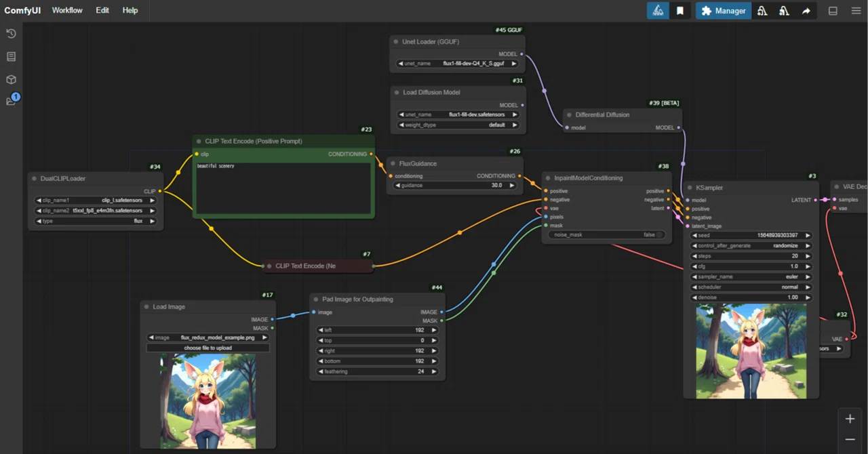Open the Workflow menu

(67, 10)
